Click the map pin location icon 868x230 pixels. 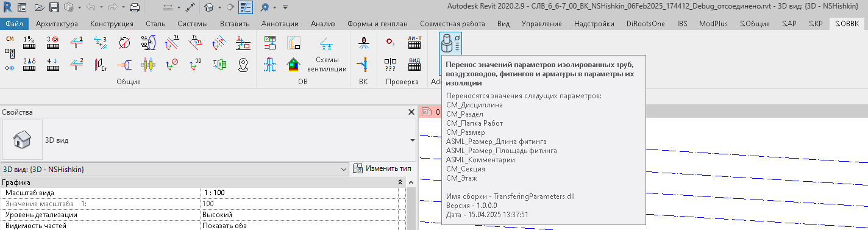tap(243, 64)
